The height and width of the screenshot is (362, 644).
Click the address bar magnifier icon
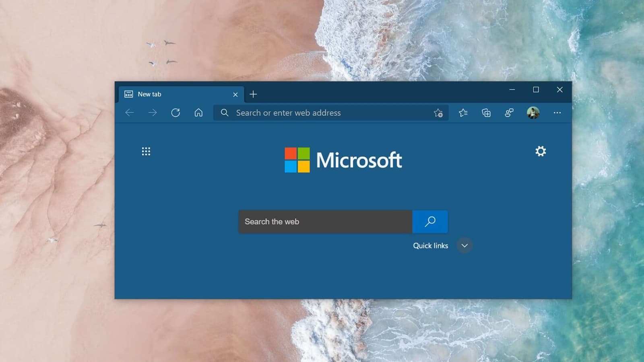[x=225, y=113]
